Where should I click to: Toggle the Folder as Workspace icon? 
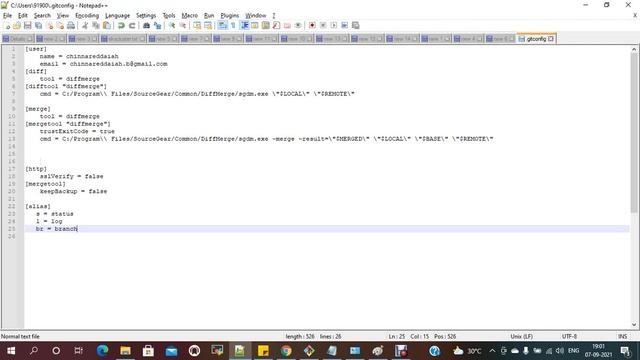click(x=287, y=25)
